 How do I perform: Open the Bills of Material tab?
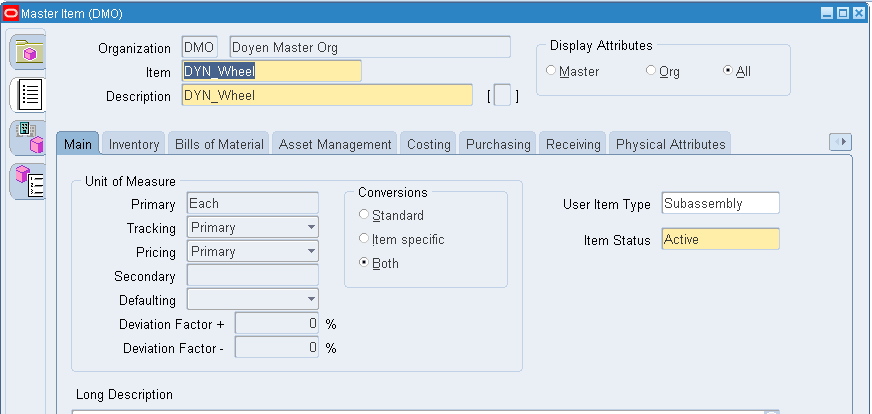(219, 144)
